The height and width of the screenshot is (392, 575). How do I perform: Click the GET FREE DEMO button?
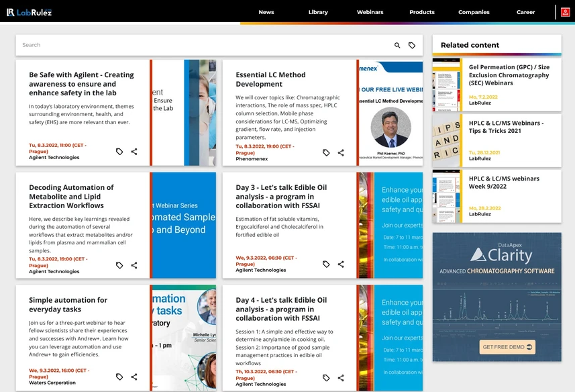click(507, 347)
